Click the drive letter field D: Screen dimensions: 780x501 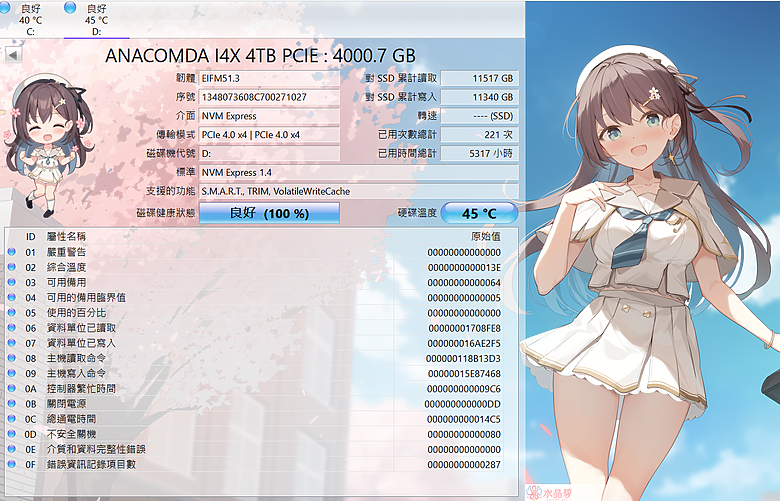click(269, 154)
